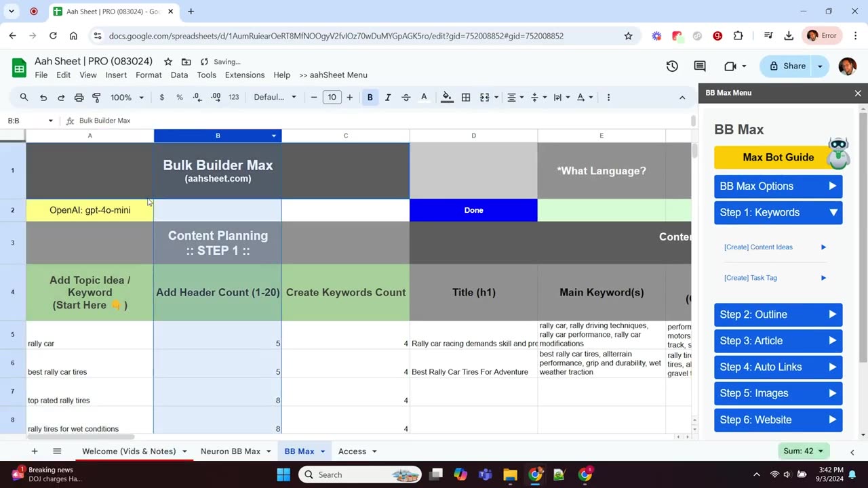
Task: Increase font size with plus
Action: coord(349,97)
